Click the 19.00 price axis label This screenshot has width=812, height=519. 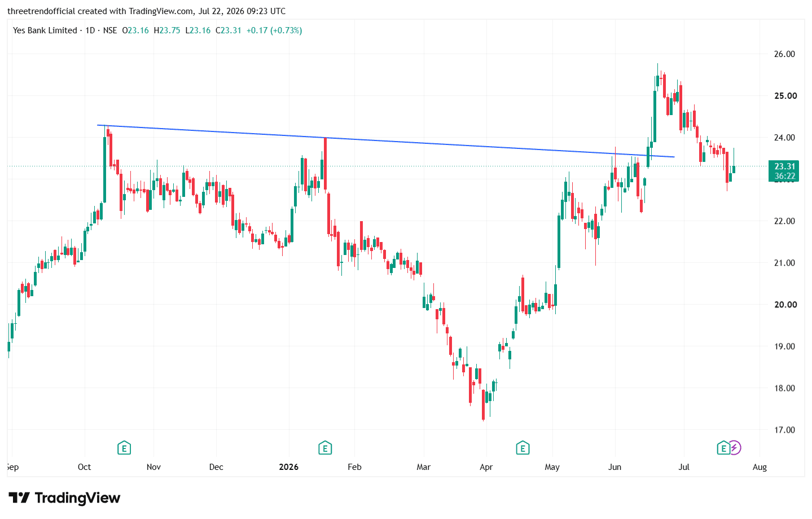(x=784, y=346)
